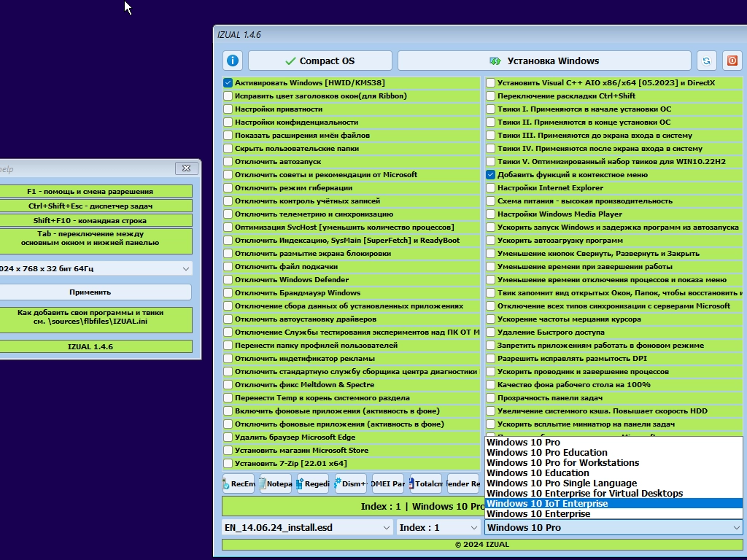
Task: Select Windows 10 Pro for Workstations
Action: tap(614, 462)
